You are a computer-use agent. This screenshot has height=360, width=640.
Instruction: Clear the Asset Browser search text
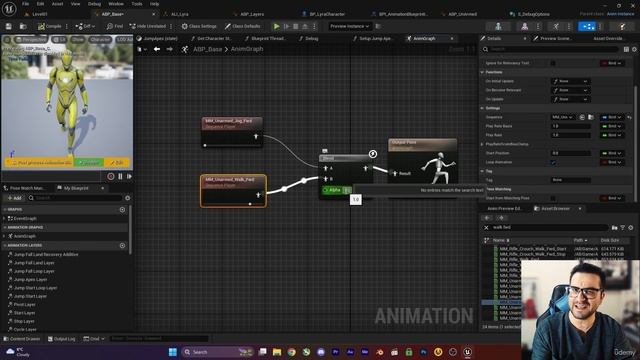pyautogui.click(x=486, y=227)
